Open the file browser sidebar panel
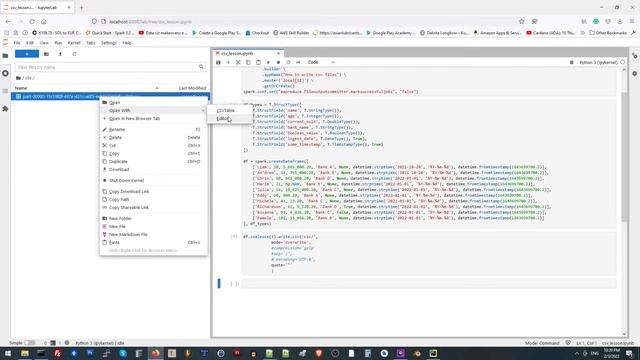Viewport: 640px width, 360px height. [5, 56]
